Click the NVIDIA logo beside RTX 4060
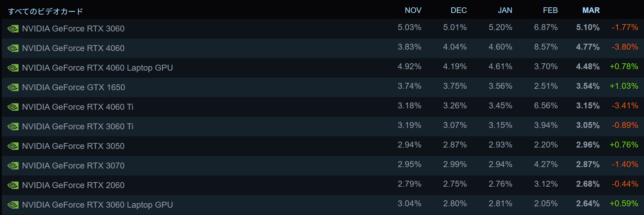The image size is (644, 215). coord(13,48)
